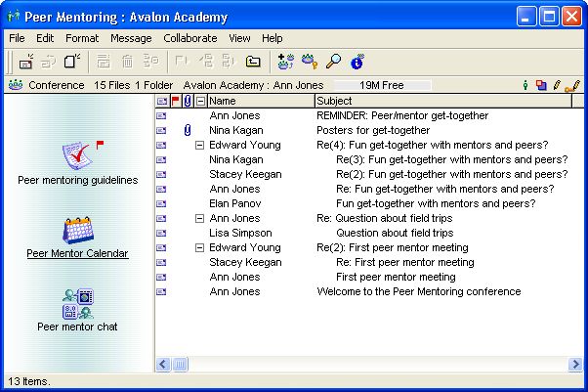The width and height of the screenshot is (588, 392).
Task: Collapse Ann Jones field trips thread
Action: tap(200, 218)
